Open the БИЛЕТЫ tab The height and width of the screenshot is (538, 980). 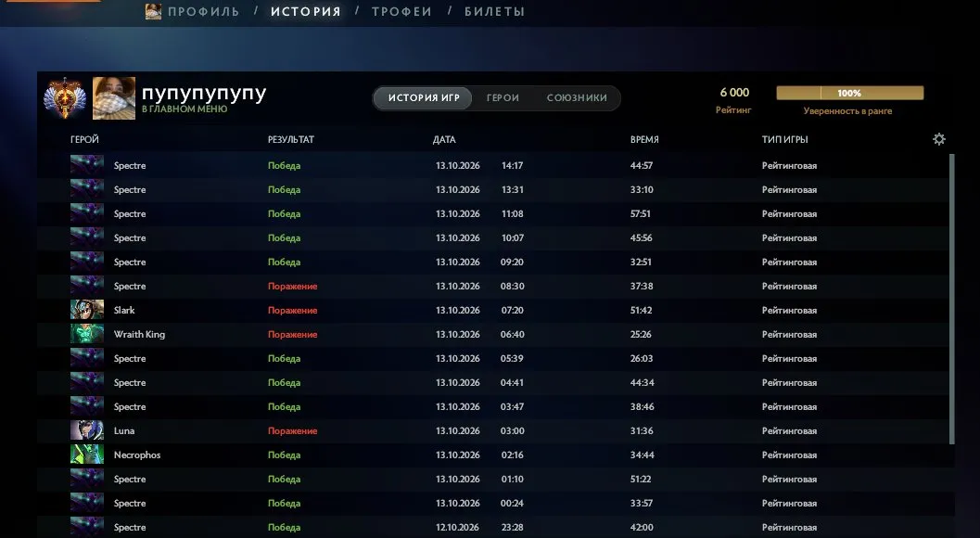point(494,11)
